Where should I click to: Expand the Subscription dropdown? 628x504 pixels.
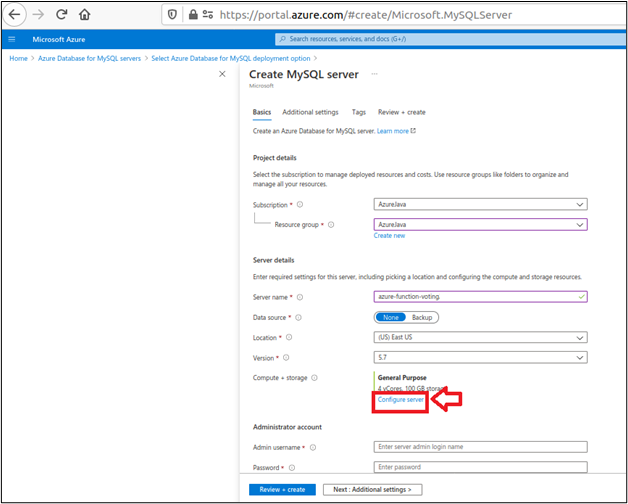click(481, 204)
